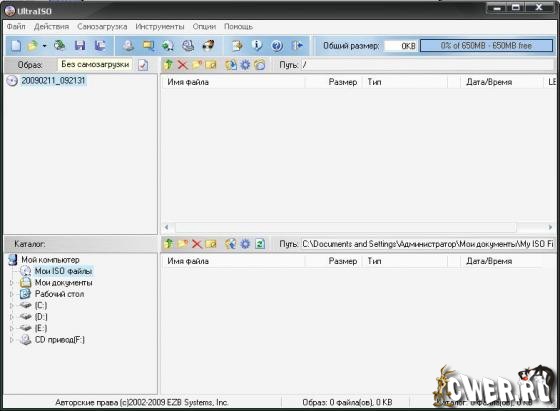The height and width of the screenshot is (411, 560).
Task: Click the lower Путь field with C:\Documents path
Action: [428, 244]
